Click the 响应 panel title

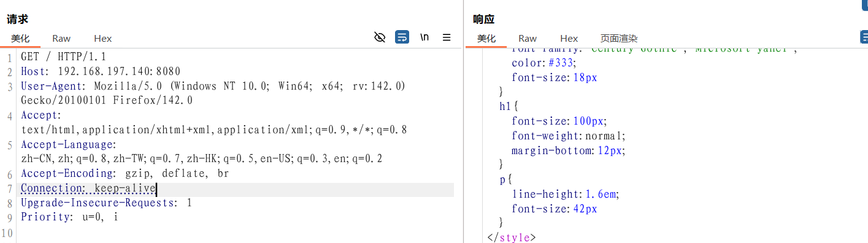484,20
